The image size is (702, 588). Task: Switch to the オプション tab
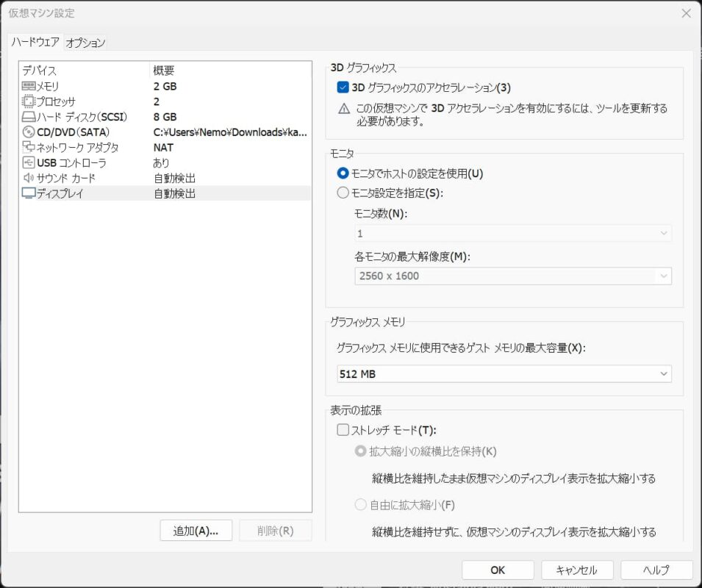pyautogui.click(x=87, y=43)
